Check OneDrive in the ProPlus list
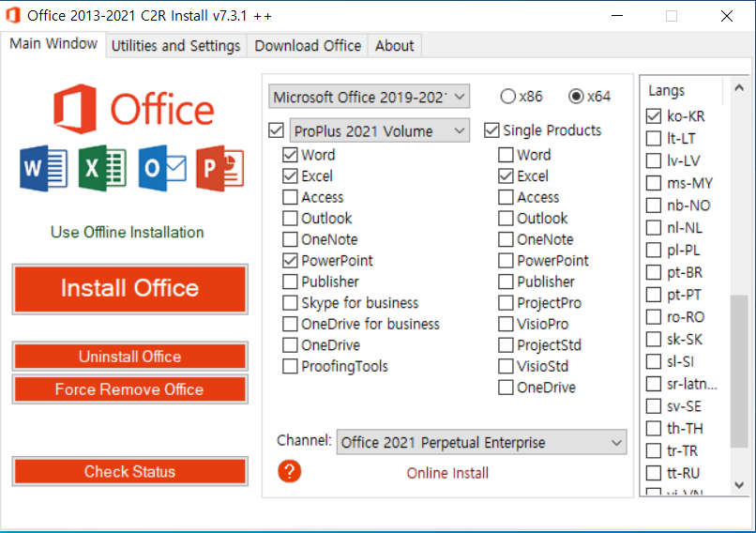Image resolution: width=756 pixels, height=533 pixels. (290, 345)
